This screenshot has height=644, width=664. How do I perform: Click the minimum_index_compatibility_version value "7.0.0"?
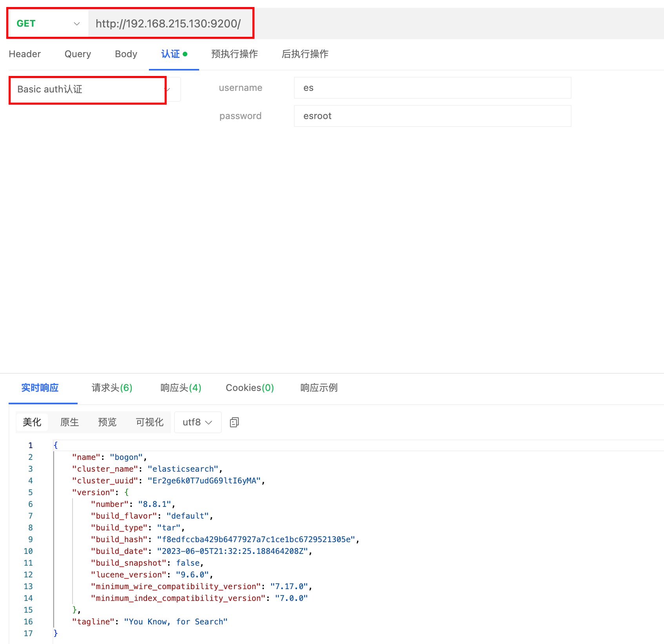point(292,598)
